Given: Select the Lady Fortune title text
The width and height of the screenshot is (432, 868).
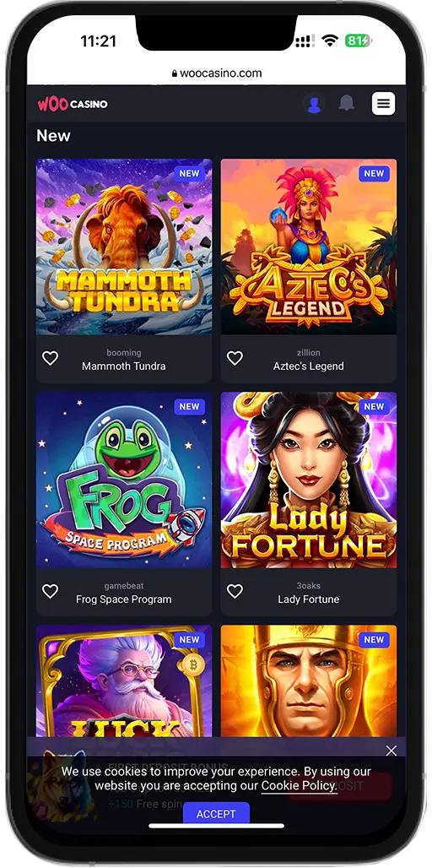Looking at the screenshot, I should tap(309, 599).
